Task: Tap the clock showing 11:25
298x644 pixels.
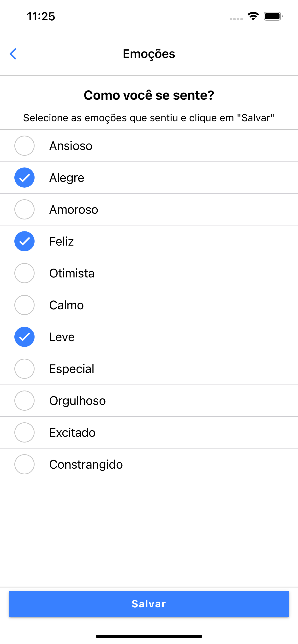Action: point(41,17)
